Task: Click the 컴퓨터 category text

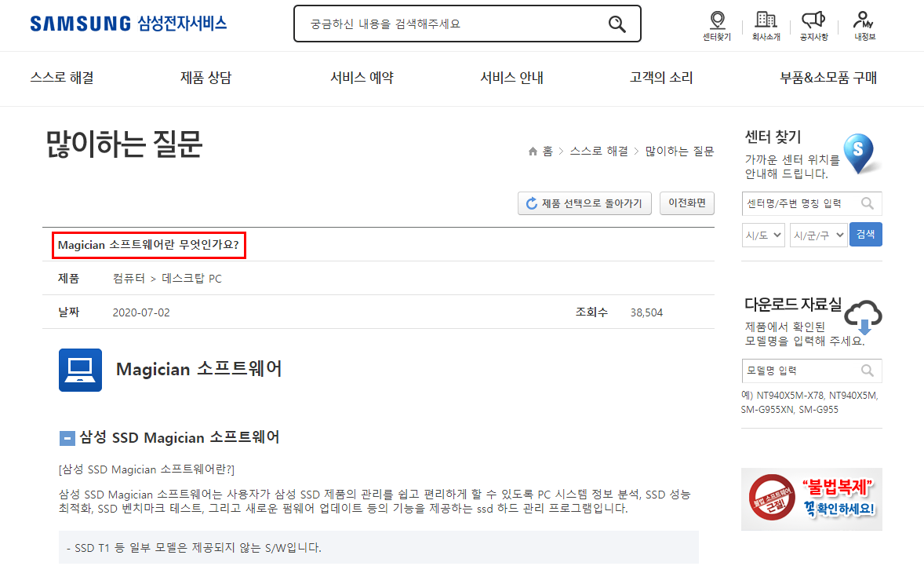Action: coord(129,279)
